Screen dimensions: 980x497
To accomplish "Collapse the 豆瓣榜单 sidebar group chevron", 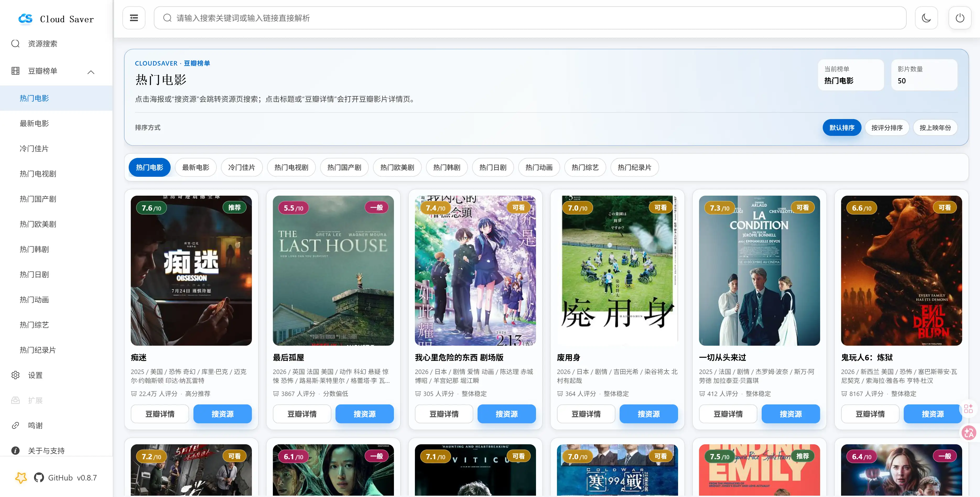I will (91, 72).
